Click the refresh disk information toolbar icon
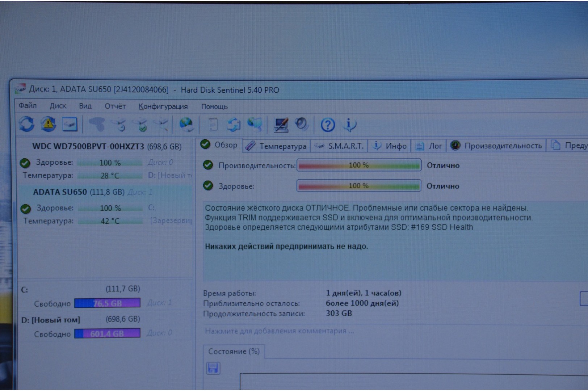 [26, 125]
